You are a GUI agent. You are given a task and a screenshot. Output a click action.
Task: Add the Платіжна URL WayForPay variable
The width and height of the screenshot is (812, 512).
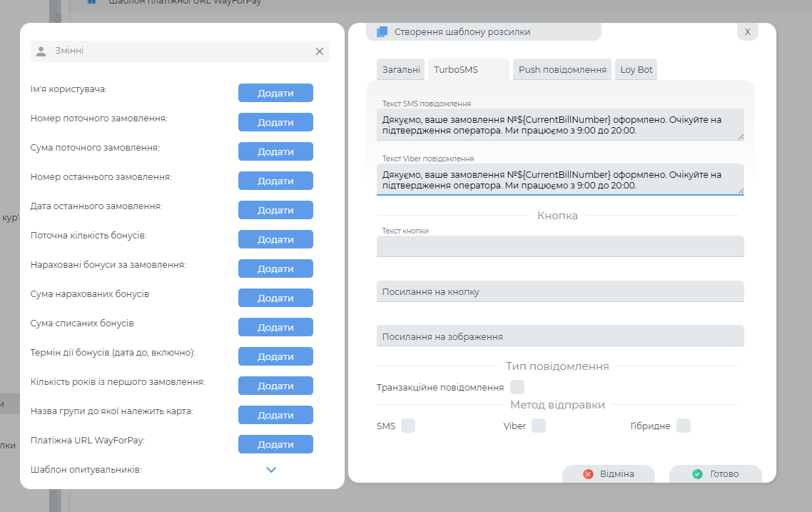point(275,444)
